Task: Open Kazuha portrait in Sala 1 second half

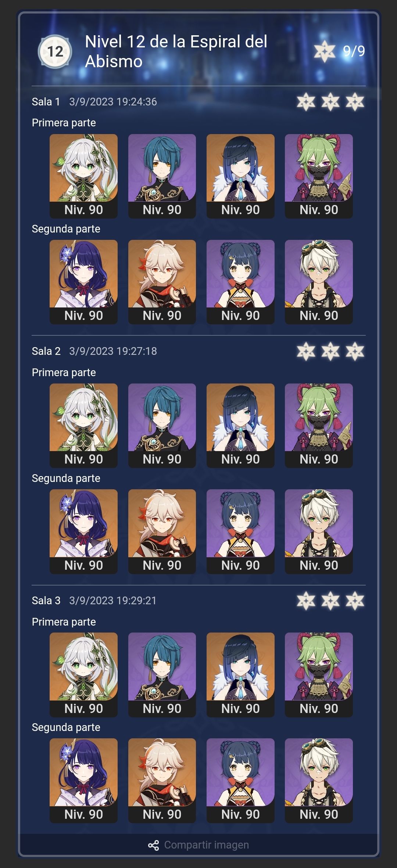Action: point(162,282)
